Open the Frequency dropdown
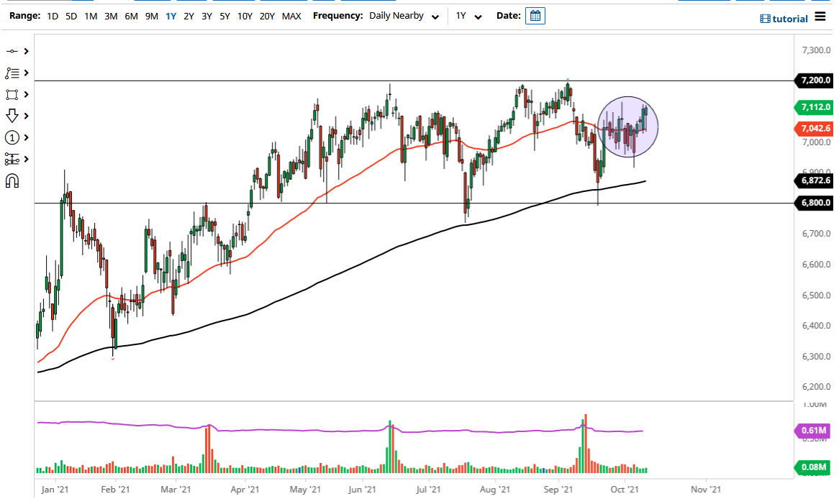839x504 pixels. pyautogui.click(x=435, y=15)
